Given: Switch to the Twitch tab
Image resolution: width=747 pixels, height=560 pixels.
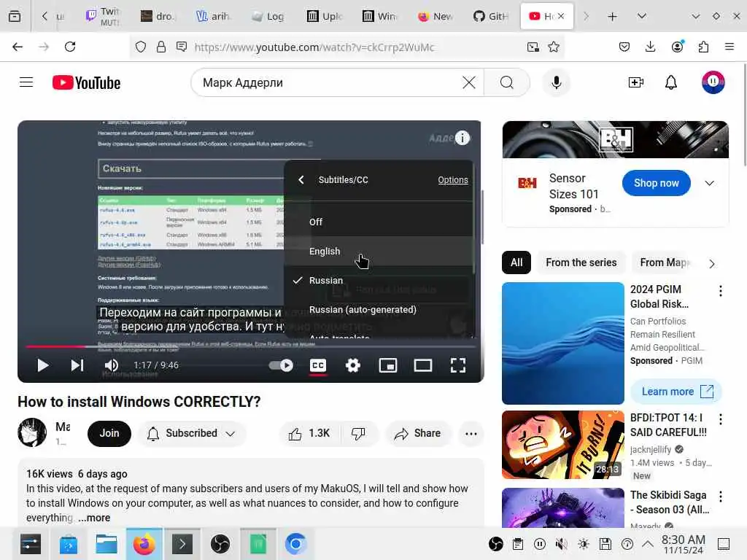Looking at the screenshot, I should click(102, 17).
